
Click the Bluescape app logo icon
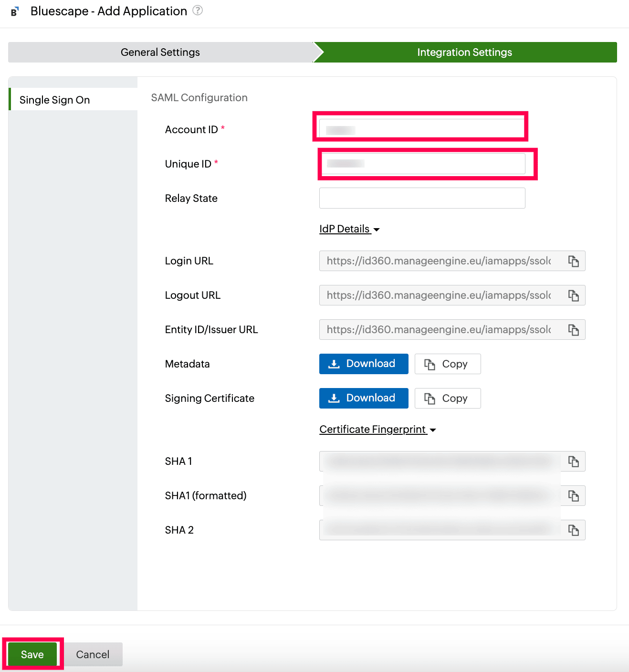[15, 11]
